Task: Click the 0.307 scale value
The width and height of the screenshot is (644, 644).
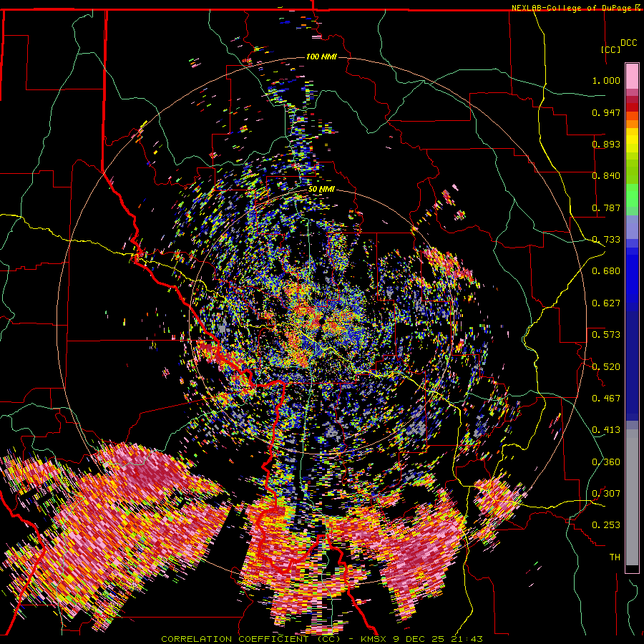Action: [x=606, y=493]
